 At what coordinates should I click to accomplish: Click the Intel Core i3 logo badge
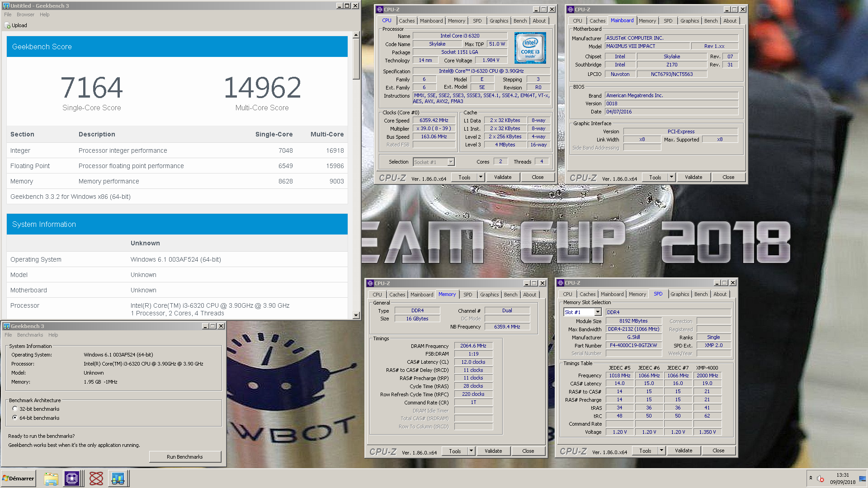[530, 48]
